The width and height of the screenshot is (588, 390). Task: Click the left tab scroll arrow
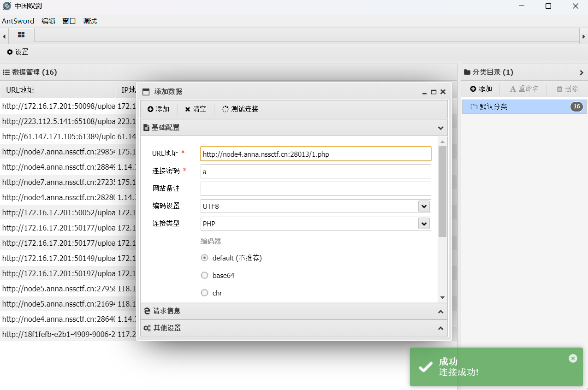tap(4, 35)
